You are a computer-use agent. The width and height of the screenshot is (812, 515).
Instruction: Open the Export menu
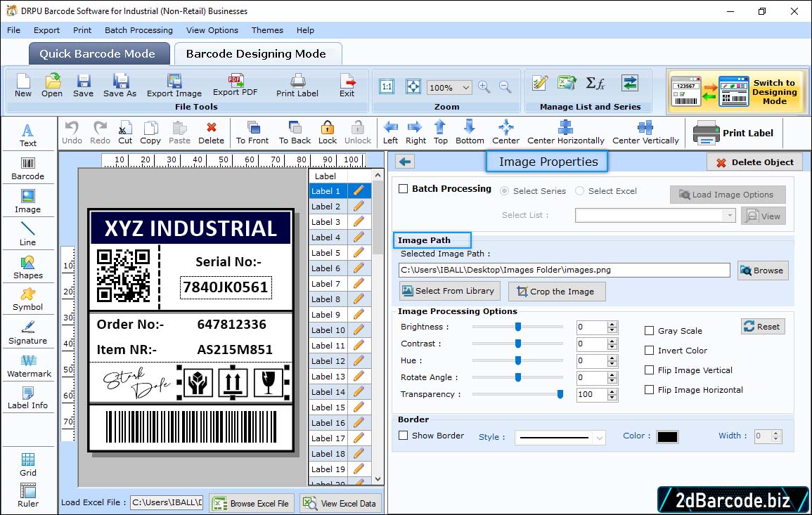(x=46, y=30)
